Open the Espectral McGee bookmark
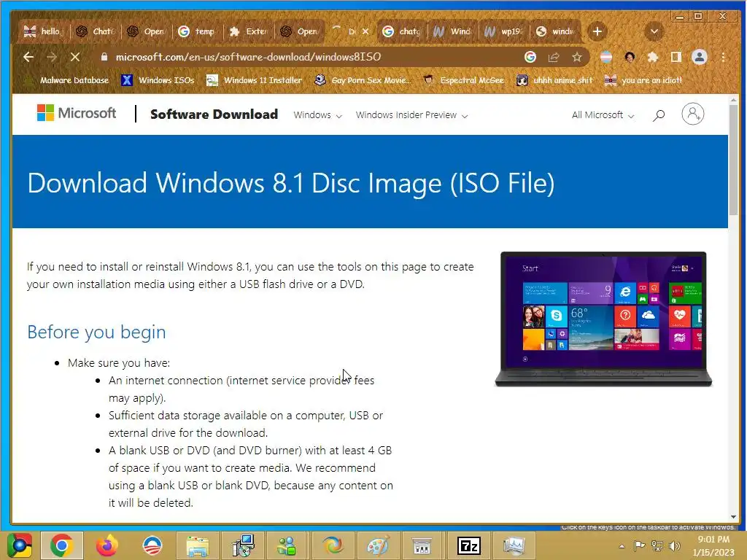This screenshot has width=747, height=560. (x=464, y=80)
